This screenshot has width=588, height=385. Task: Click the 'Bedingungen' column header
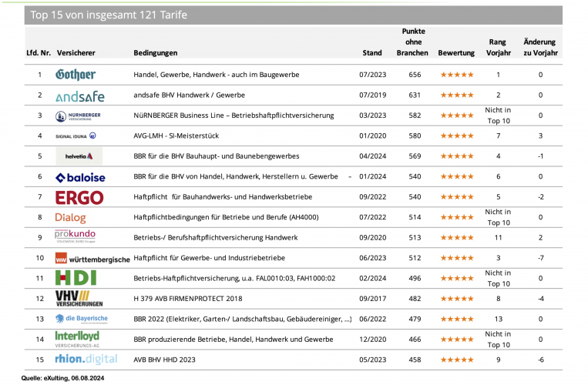click(156, 53)
